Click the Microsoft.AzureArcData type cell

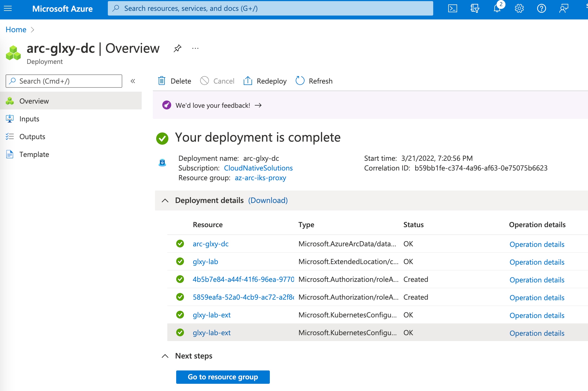(347, 244)
